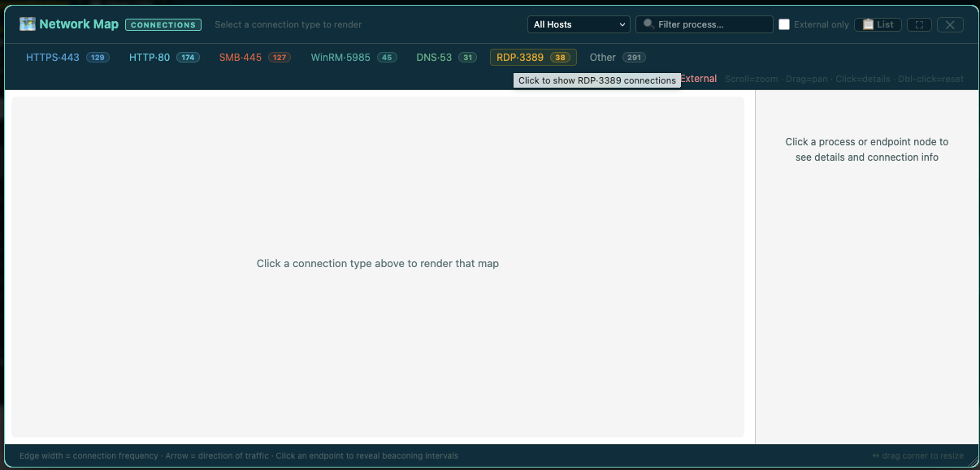Toggle fullscreen with the expand icon button
Screen dimensions: 980x470
pyautogui.click(x=919, y=24)
